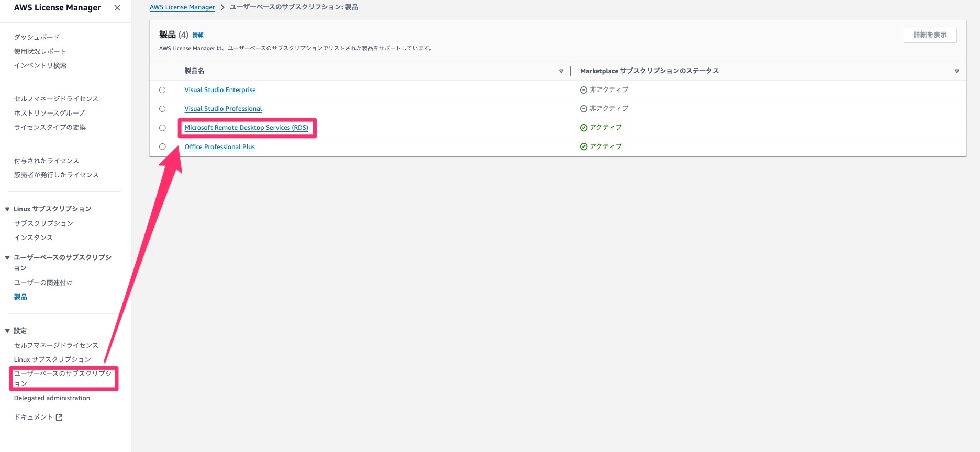Viewport: 980px width, 452px height.
Task: Select the Visual Studio Professional radio button
Action: (x=162, y=109)
